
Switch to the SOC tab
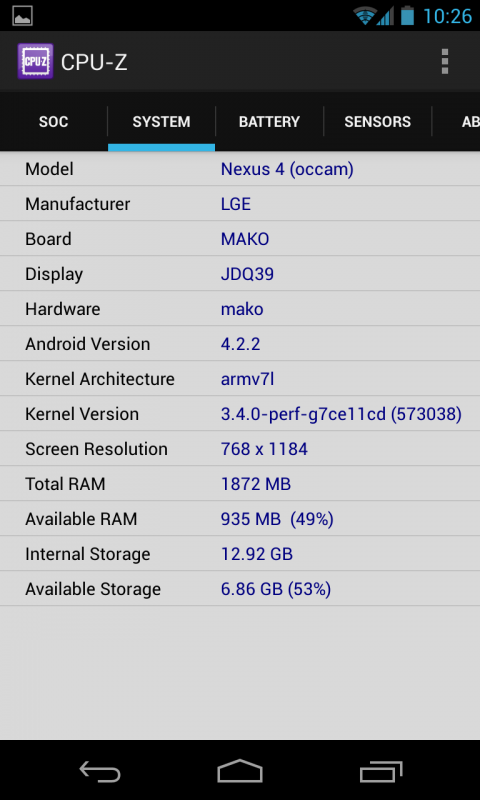tap(54, 121)
